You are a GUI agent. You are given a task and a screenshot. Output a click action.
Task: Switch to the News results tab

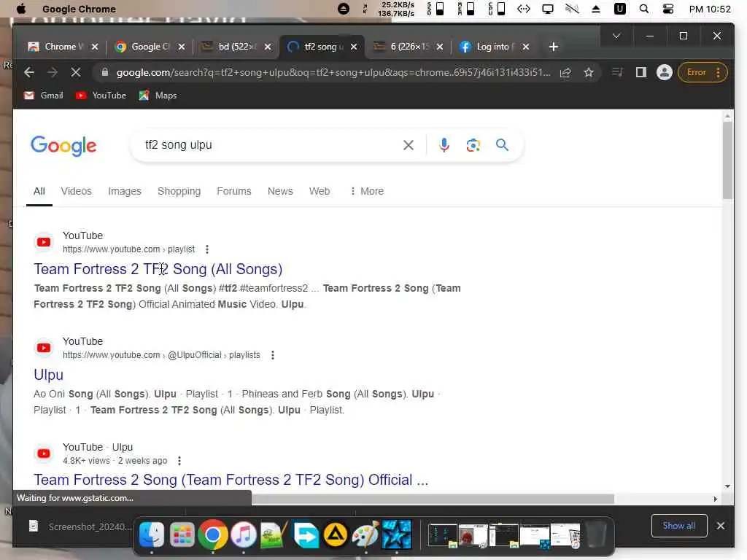[280, 191]
